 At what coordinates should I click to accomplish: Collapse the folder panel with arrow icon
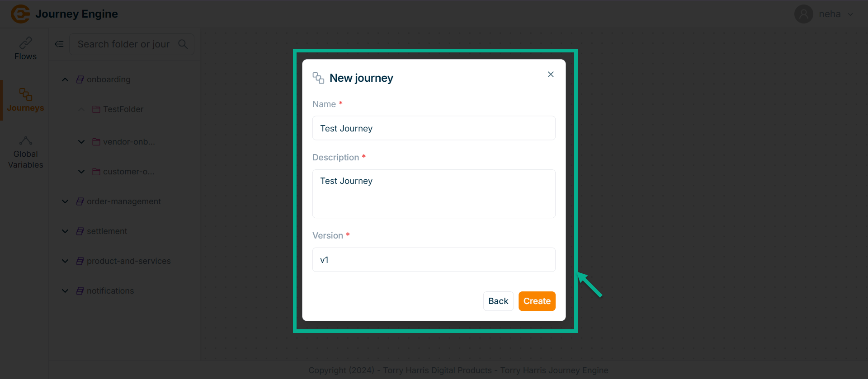[59, 44]
